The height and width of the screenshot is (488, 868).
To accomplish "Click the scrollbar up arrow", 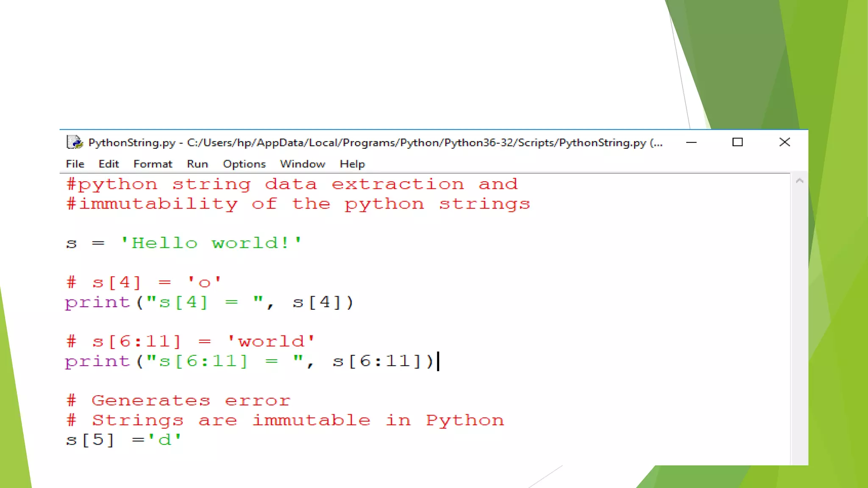I will [x=800, y=181].
